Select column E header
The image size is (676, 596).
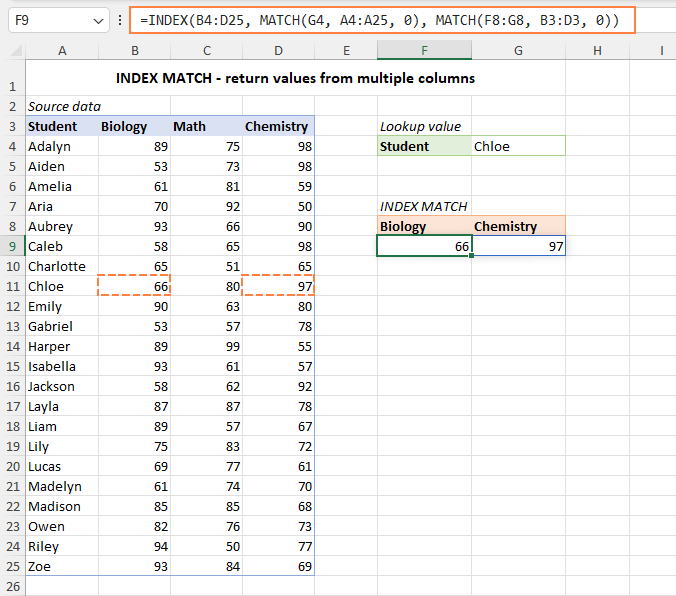coord(346,51)
